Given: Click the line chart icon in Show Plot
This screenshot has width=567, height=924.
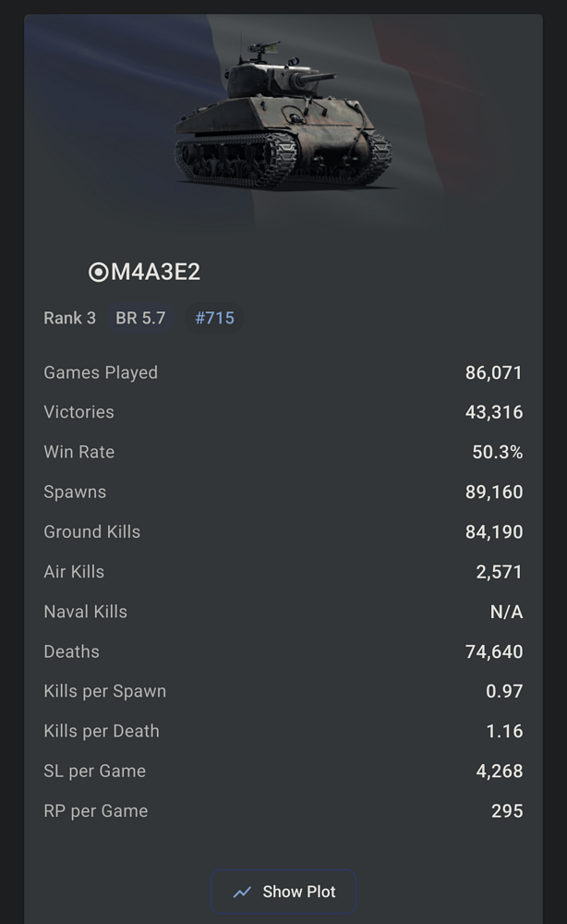Looking at the screenshot, I should coord(242,893).
